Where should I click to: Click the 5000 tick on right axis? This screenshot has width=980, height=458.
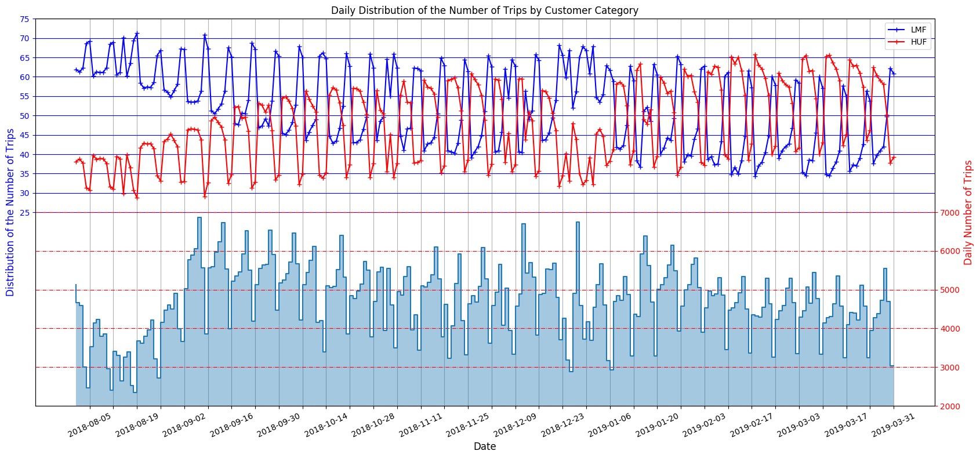click(949, 290)
